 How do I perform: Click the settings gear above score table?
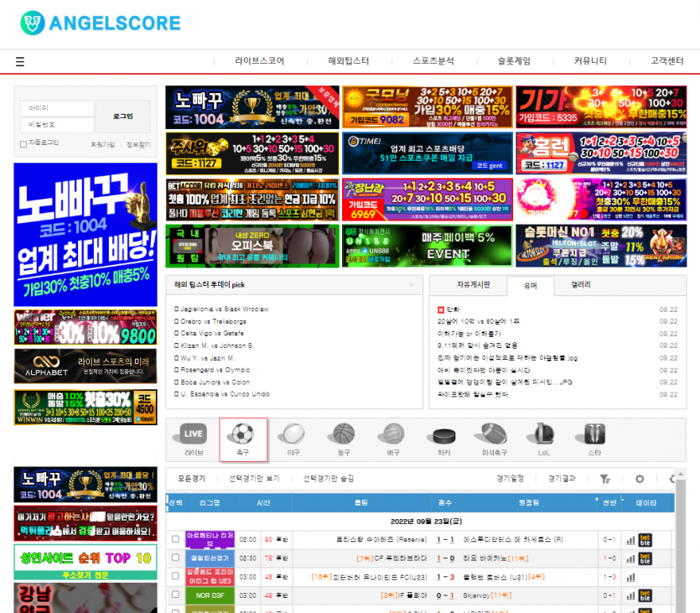[640, 479]
